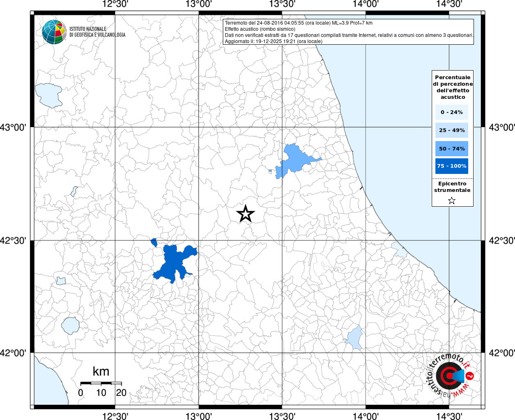Click the right 43°00' latitude label

point(501,128)
